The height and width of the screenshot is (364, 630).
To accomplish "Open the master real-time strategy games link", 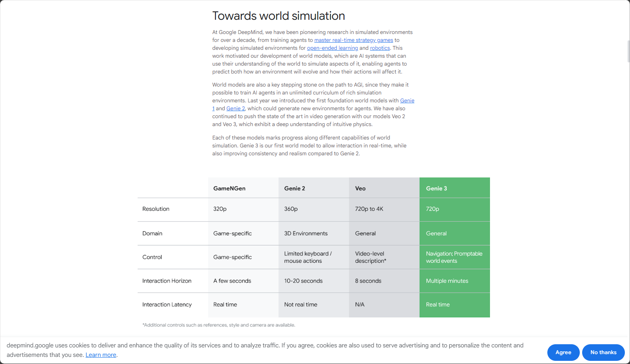I will 354,40.
